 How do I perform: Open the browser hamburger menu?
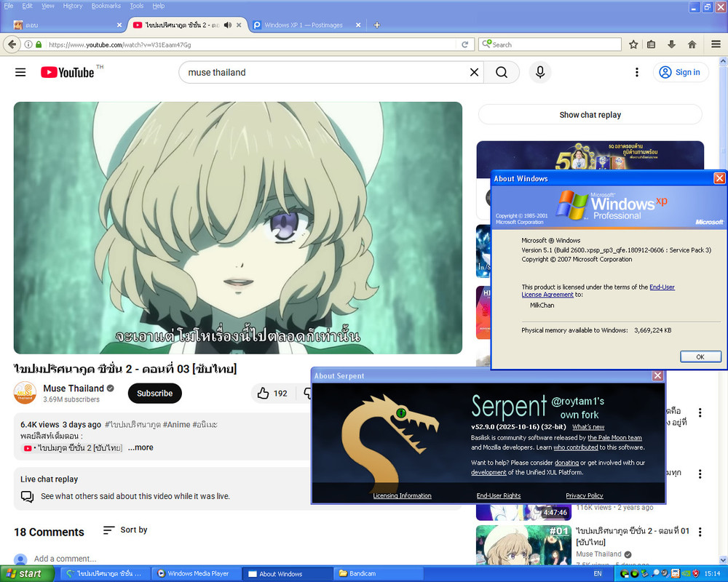716,44
